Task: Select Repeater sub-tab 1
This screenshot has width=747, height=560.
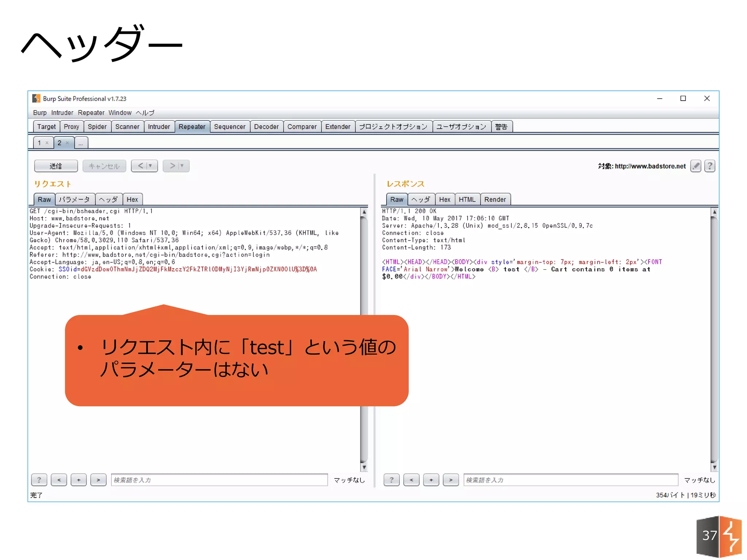Action: click(39, 143)
